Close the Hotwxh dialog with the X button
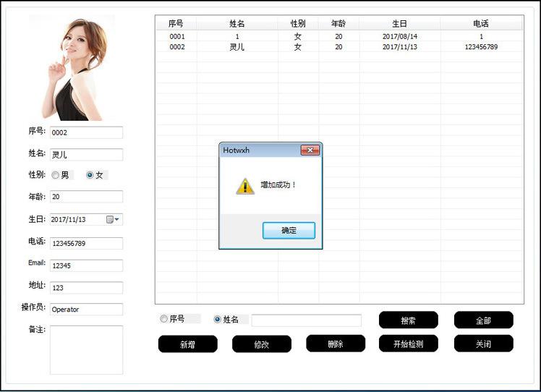 [310, 150]
